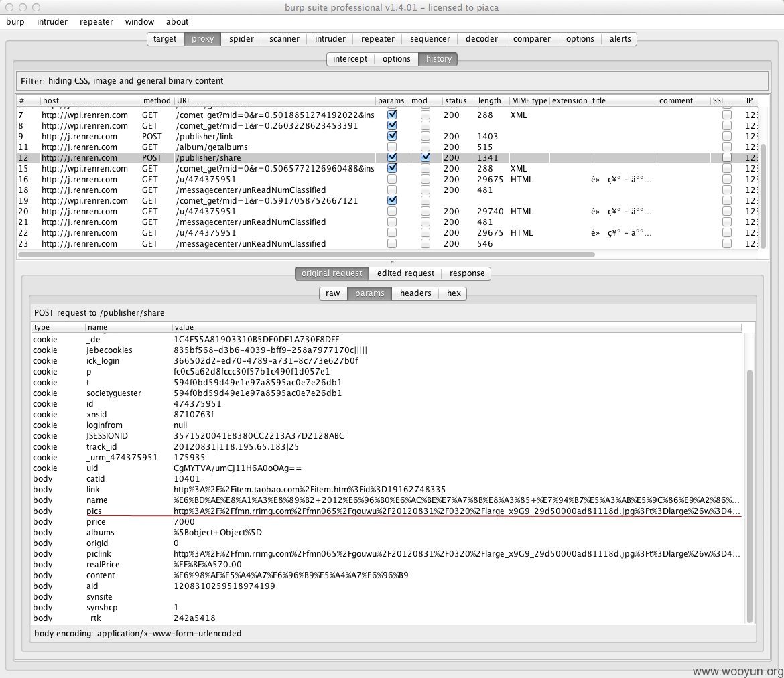The height and width of the screenshot is (678, 784).
Task: Select history row 16 /u/474375951
Action: tap(387, 179)
